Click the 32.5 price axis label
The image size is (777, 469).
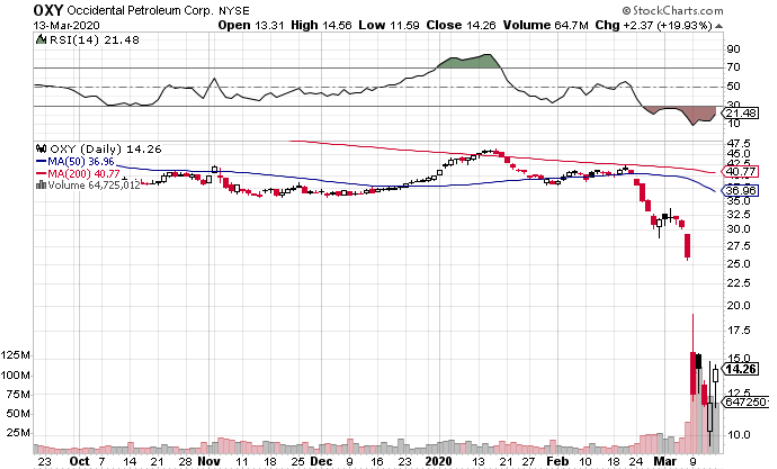738,214
